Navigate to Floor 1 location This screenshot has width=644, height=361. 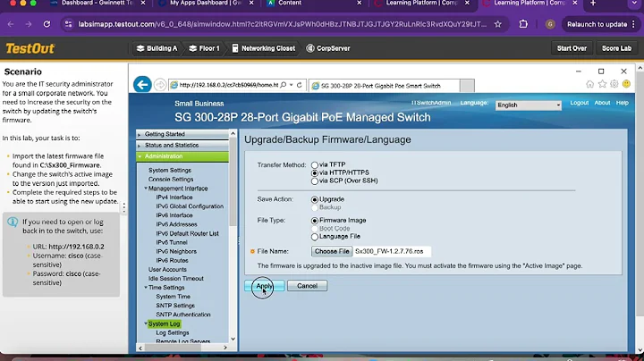(204, 48)
